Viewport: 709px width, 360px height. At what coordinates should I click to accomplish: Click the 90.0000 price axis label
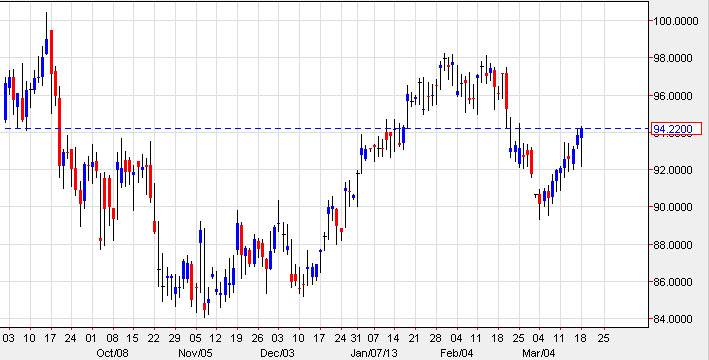(x=672, y=207)
